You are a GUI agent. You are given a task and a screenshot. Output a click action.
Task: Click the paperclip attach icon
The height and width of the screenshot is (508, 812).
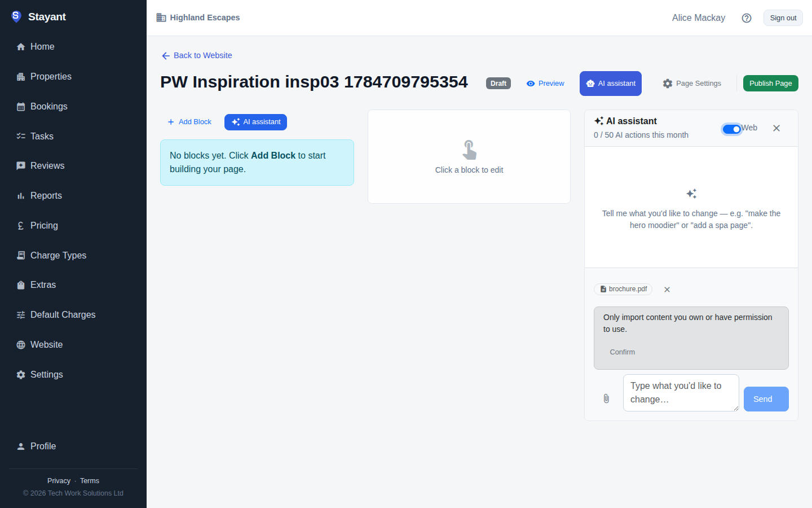tap(606, 398)
